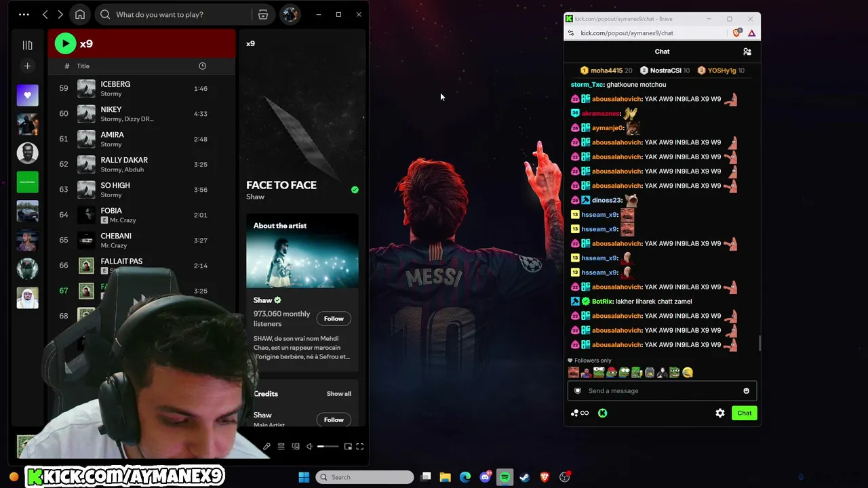Open the emote picker smiley icon
The width and height of the screenshot is (868, 488).
(747, 391)
